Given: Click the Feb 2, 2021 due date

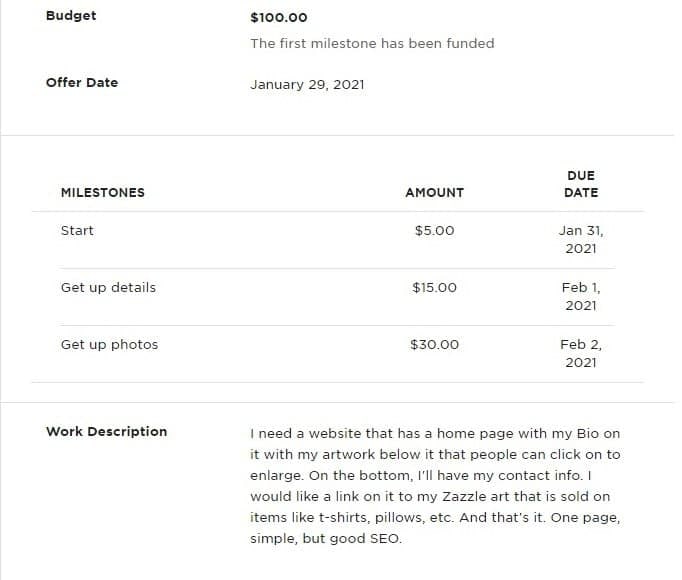Looking at the screenshot, I should tap(581, 353).
